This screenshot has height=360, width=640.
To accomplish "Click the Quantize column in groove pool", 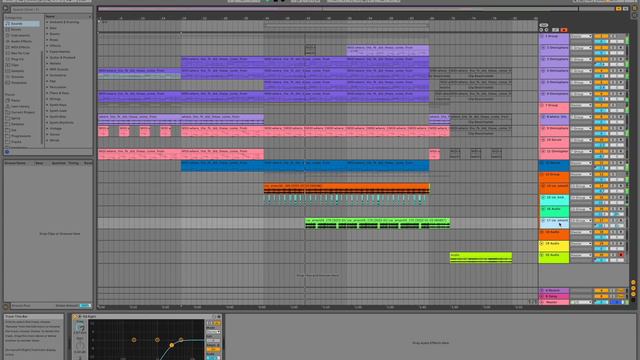I will click(58, 163).
